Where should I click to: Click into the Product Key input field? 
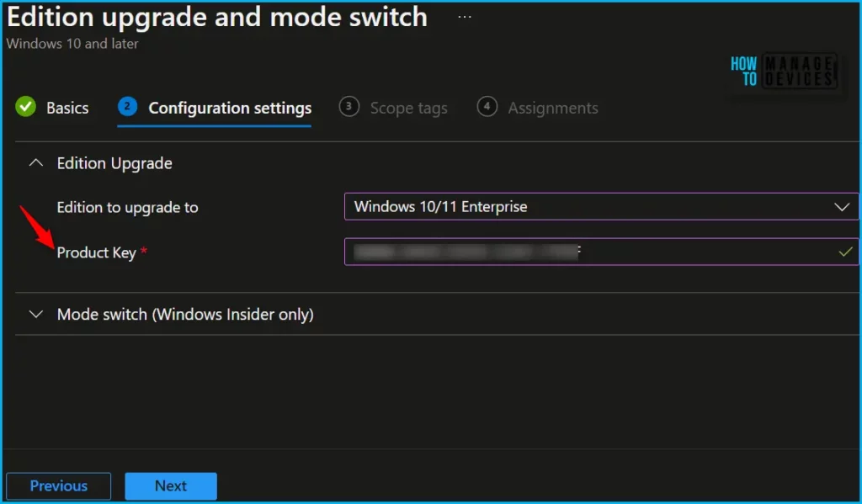[601, 252]
